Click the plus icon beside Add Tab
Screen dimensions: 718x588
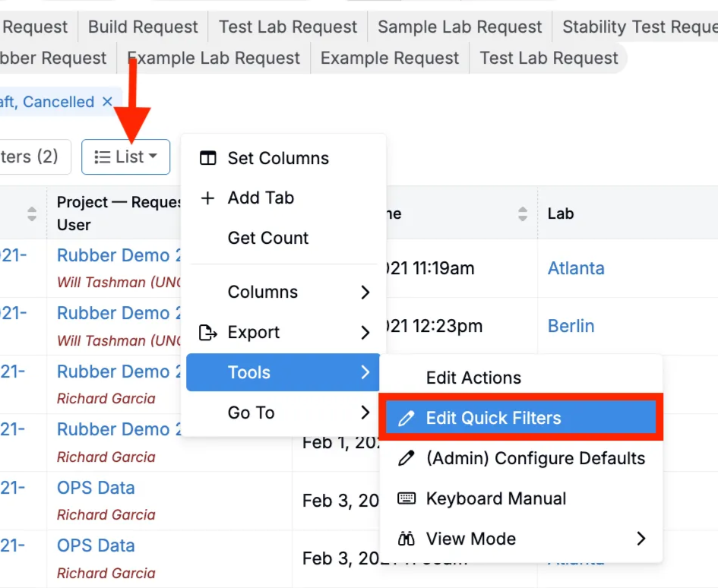pyautogui.click(x=207, y=198)
